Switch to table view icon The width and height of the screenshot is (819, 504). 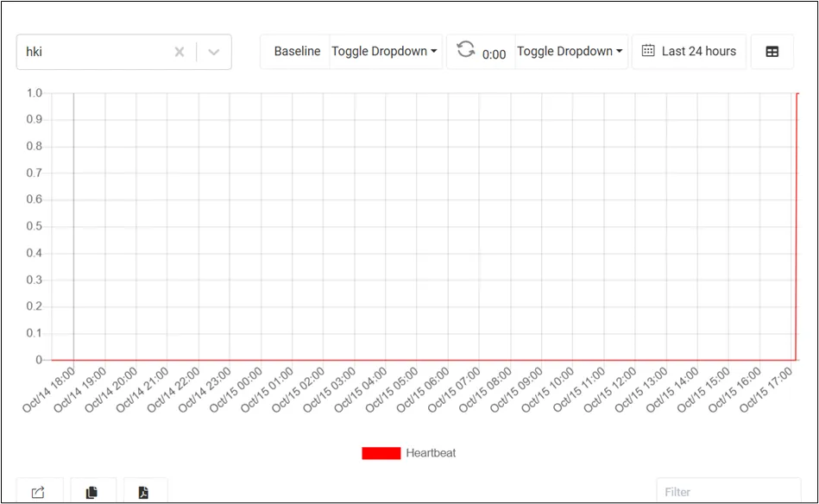(x=772, y=52)
